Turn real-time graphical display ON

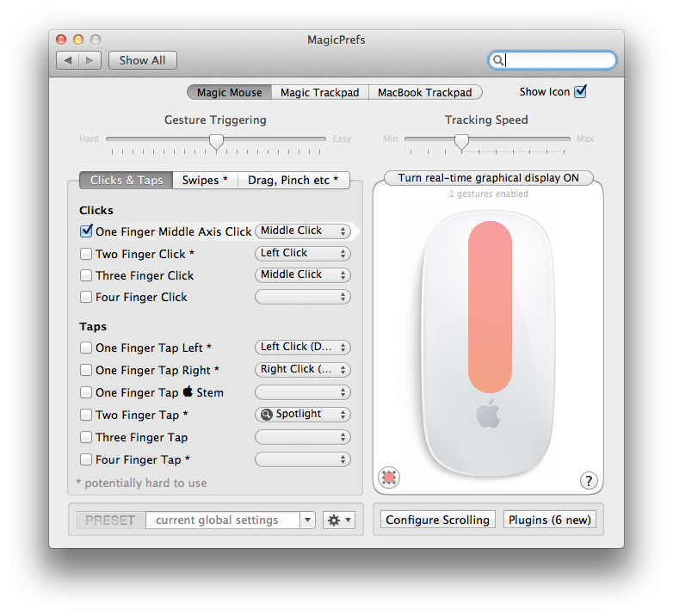coord(488,178)
